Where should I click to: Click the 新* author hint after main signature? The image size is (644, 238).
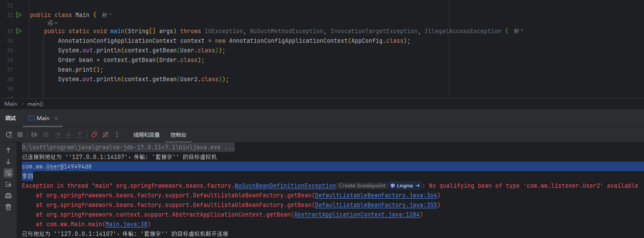click(x=518, y=31)
